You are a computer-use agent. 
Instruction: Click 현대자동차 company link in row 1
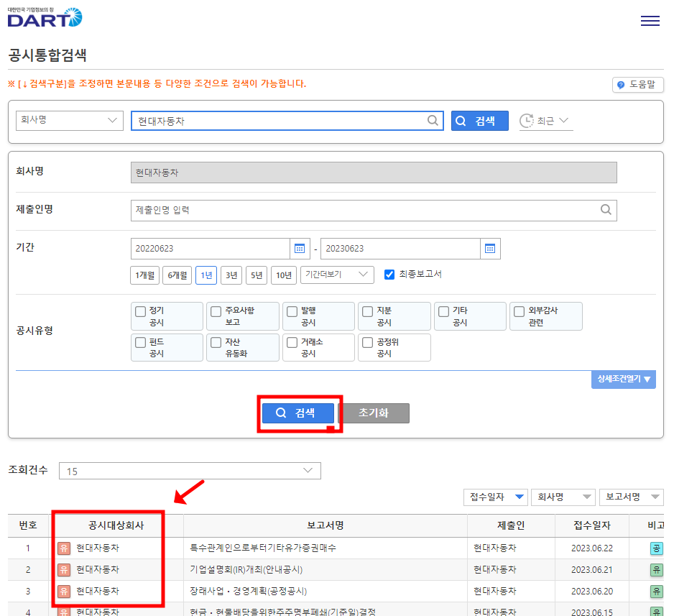tap(98, 548)
